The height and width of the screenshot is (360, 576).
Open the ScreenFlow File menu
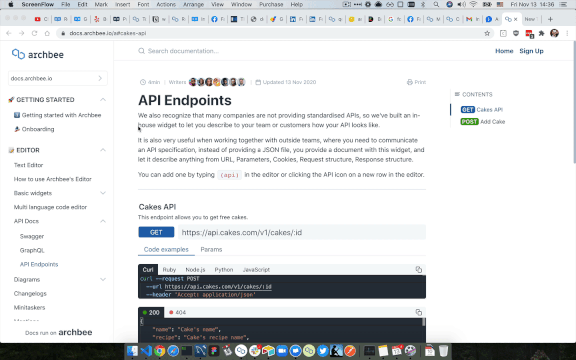coord(66,4)
